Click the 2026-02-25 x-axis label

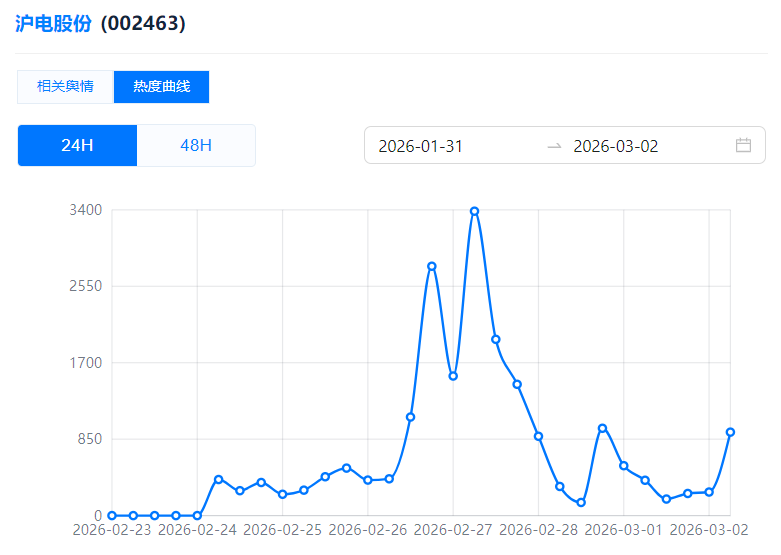pyautogui.click(x=282, y=529)
